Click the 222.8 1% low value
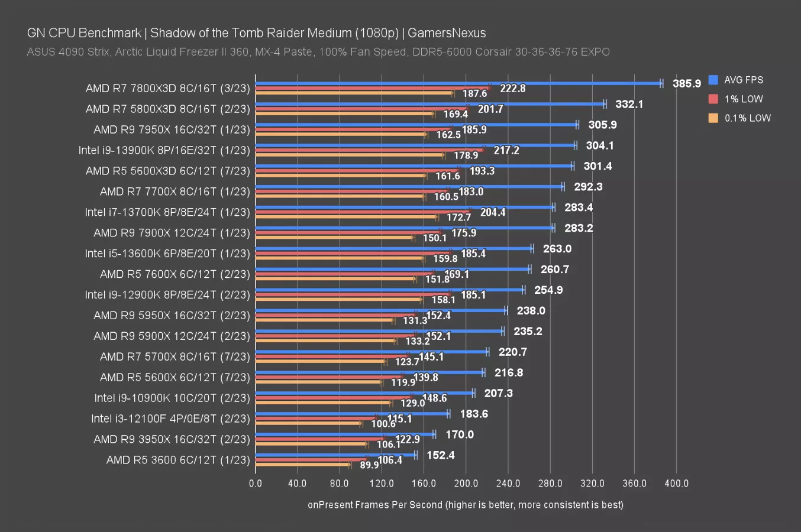 (x=512, y=88)
